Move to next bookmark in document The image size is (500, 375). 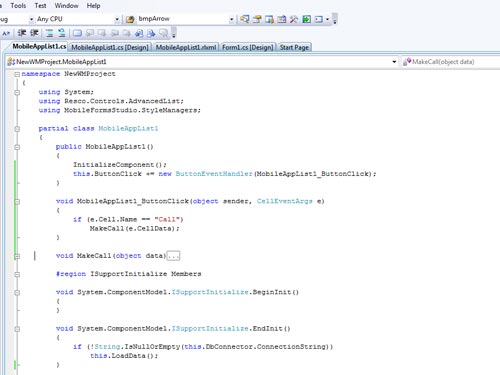point(151,33)
